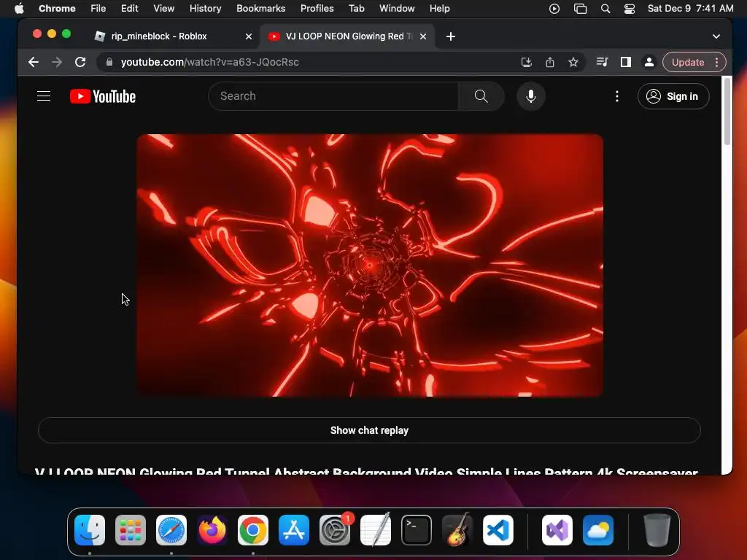Open System Settings from the Dock
747x560 pixels.
pyautogui.click(x=335, y=530)
